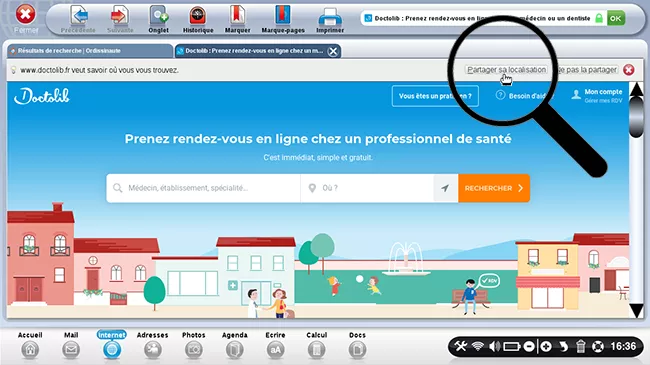The width and height of the screenshot is (650, 365).
Task: Switch to the Résultats de recherche tab
Action: click(90, 51)
